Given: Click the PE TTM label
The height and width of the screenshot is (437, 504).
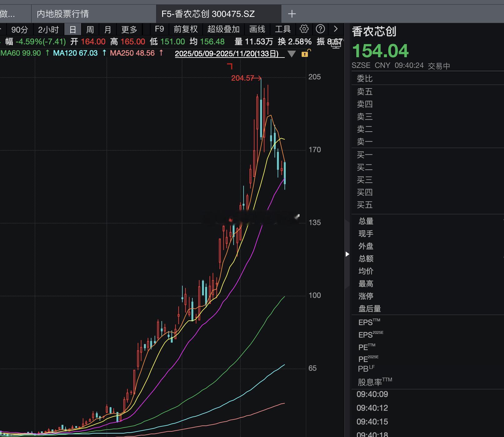Looking at the screenshot, I should [367, 347].
